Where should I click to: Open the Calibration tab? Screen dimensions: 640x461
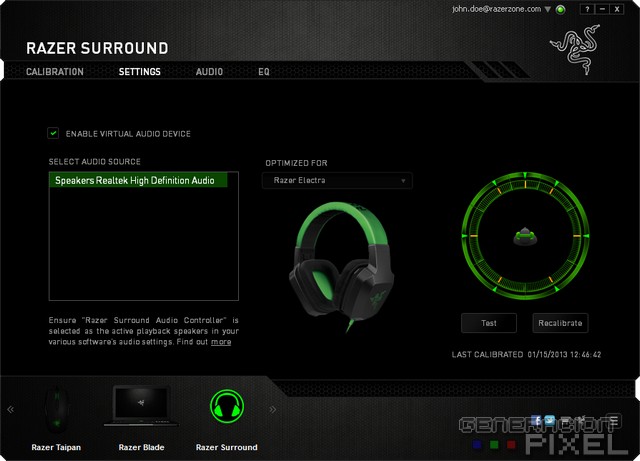tap(55, 72)
